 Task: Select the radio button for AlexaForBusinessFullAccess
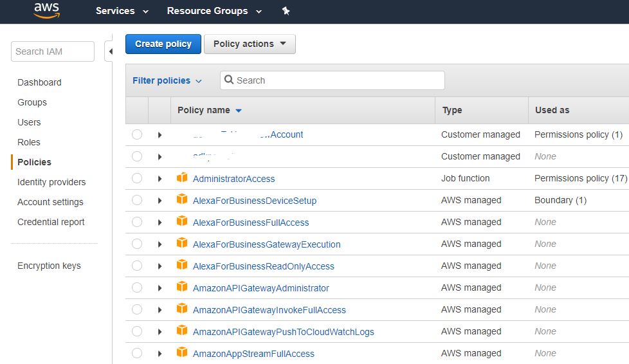(x=137, y=221)
